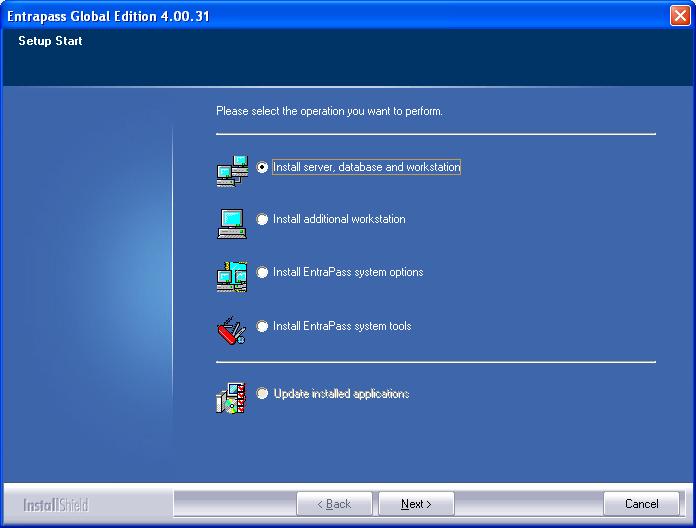Click the single computer icon for additional workstation

point(232,224)
